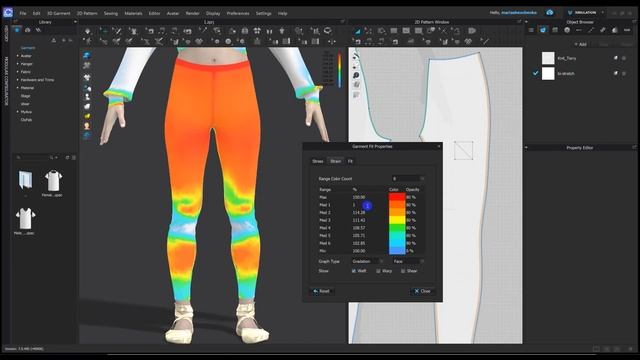Expand the Avatar folder in Library
This screenshot has width=640, height=360.
tap(18, 56)
